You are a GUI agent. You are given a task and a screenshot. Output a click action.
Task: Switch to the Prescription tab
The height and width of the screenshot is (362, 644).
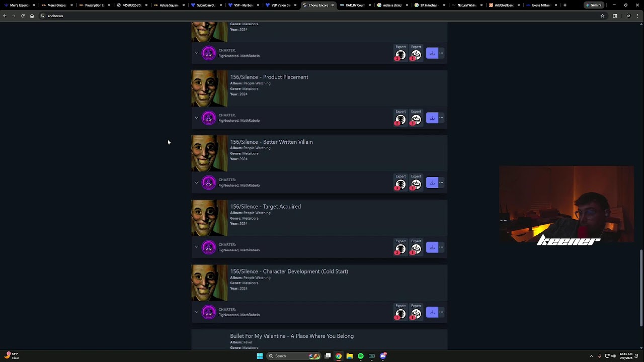click(x=94, y=5)
